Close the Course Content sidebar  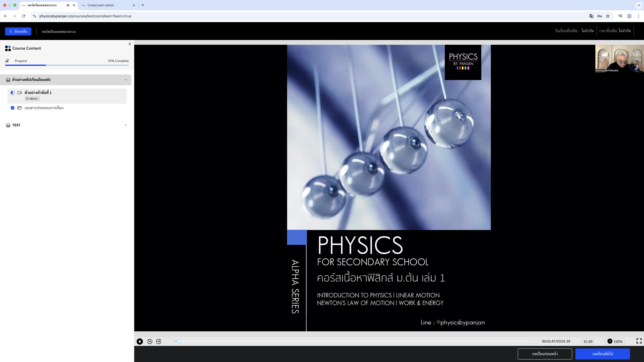[130, 44]
